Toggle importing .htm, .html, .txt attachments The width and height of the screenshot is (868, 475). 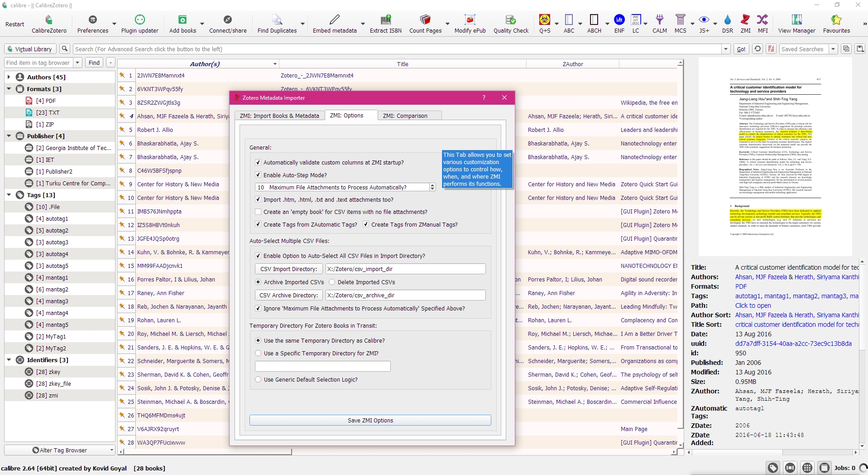[258, 199]
